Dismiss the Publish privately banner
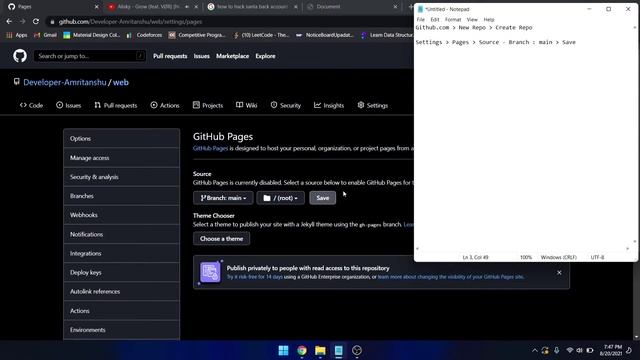The image size is (640, 360). tap(559, 272)
